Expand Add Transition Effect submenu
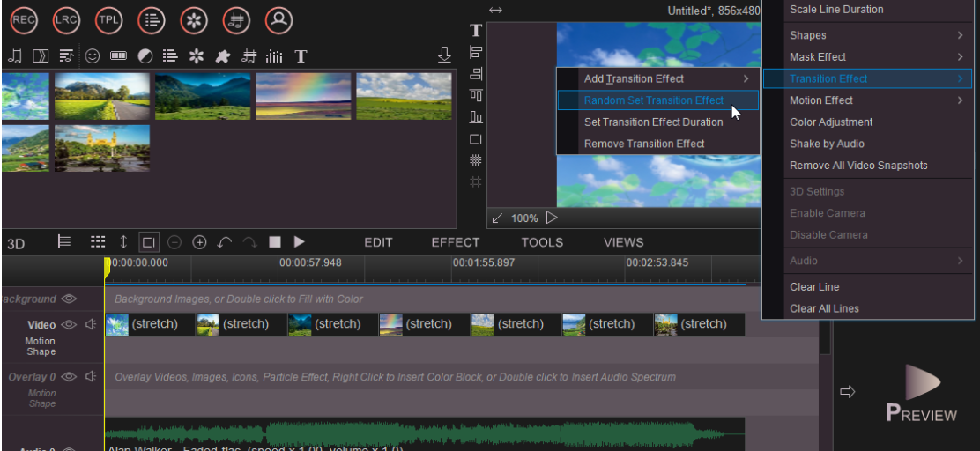This screenshot has height=451, width=980. click(657, 78)
